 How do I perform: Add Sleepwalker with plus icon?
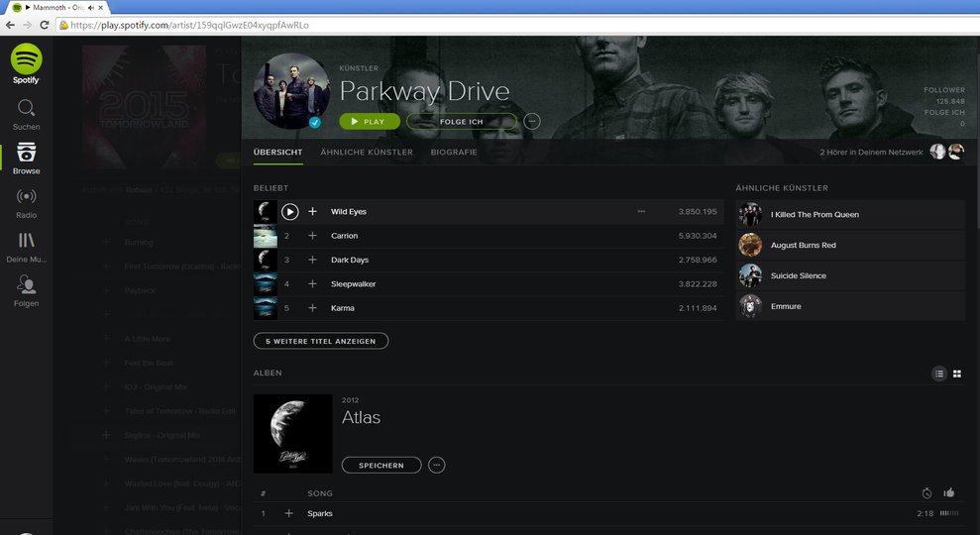point(312,283)
